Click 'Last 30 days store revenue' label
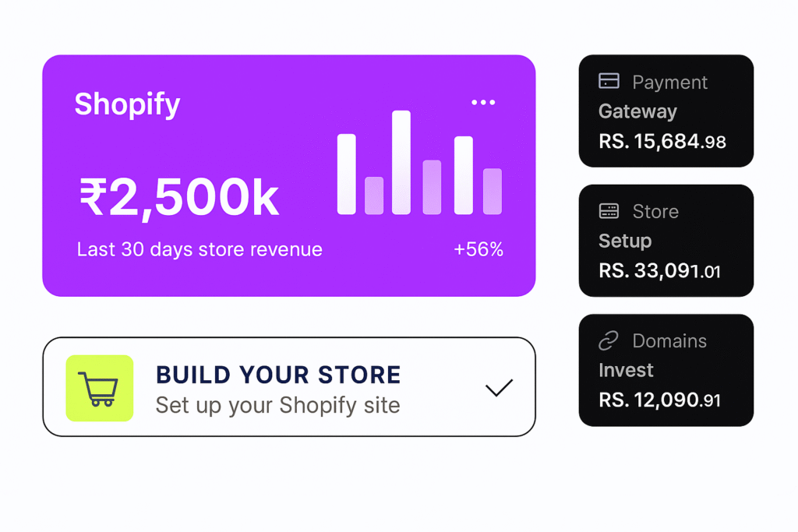Screen dimensions: 798x532 (x=199, y=250)
